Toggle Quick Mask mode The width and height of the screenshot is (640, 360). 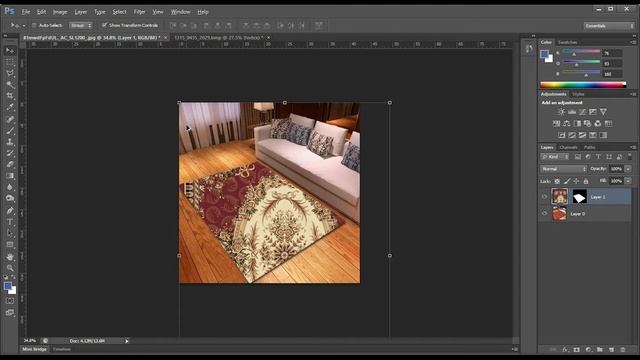(x=10, y=301)
